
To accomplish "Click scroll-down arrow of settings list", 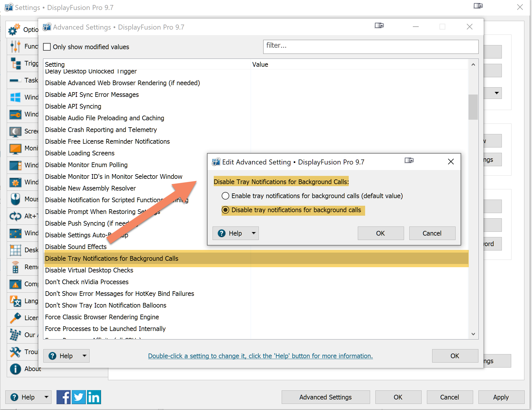I will coord(473,334).
